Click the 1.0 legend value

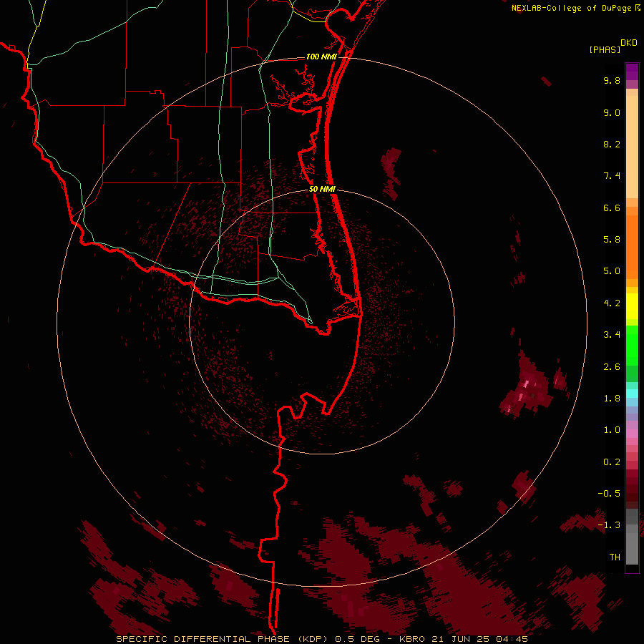[612, 430]
